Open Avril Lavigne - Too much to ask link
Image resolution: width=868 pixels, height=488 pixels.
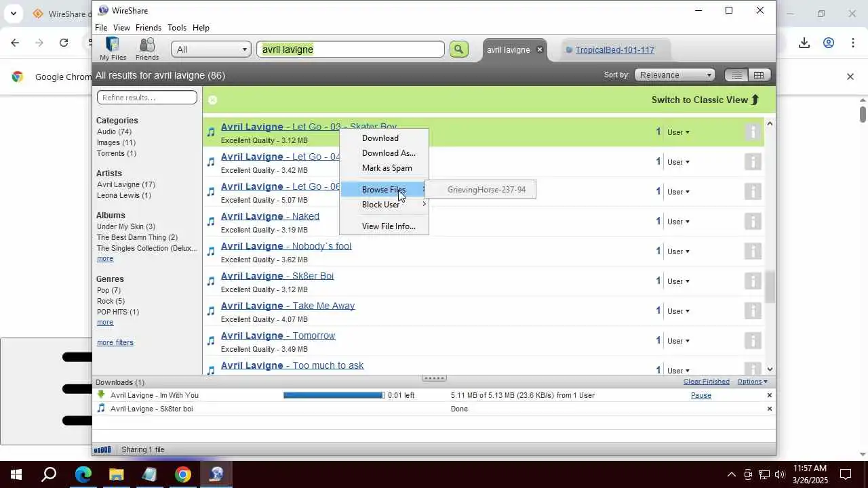point(292,365)
